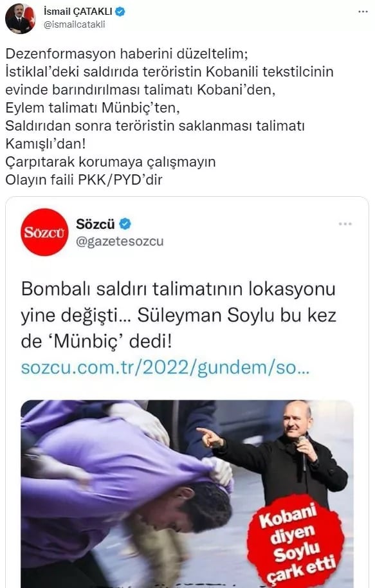This screenshot has width=375, height=588.
Task: Open the tweet's three-dot more menu
Action: point(363,12)
